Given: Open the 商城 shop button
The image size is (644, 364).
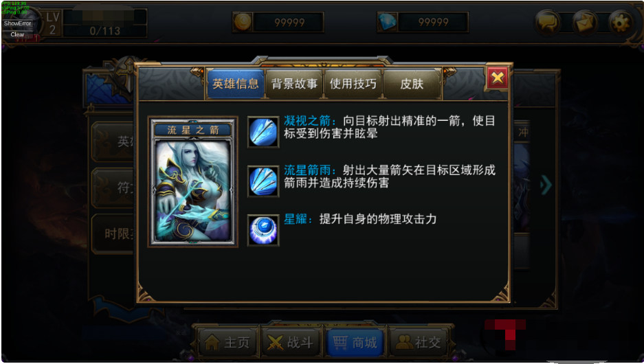Looking at the screenshot, I should click(x=355, y=342).
